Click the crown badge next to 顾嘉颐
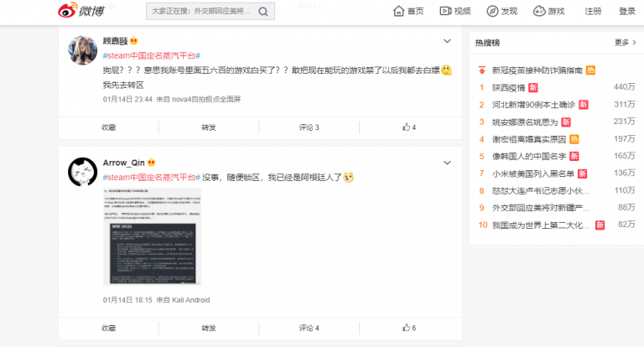Image resolution: width=644 pixels, height=347 pixels. 134,41
